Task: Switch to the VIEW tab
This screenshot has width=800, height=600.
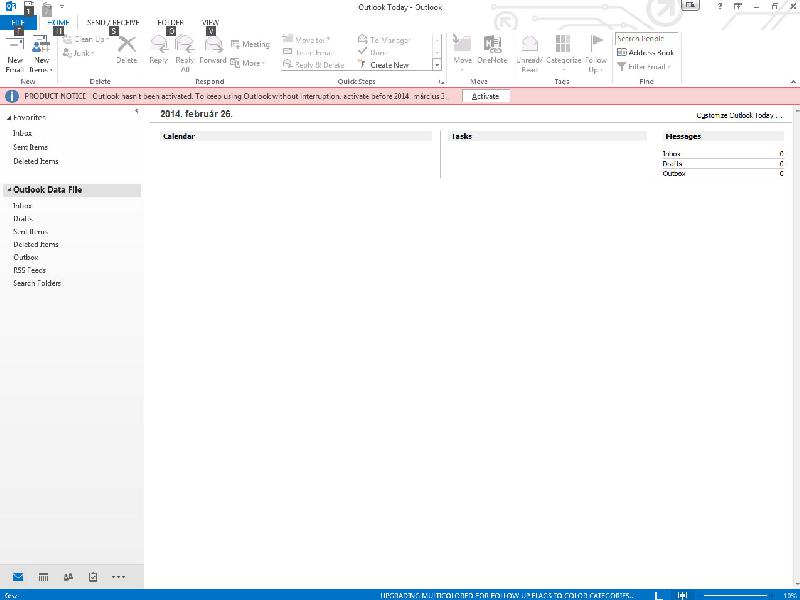Action: (210, 22)
